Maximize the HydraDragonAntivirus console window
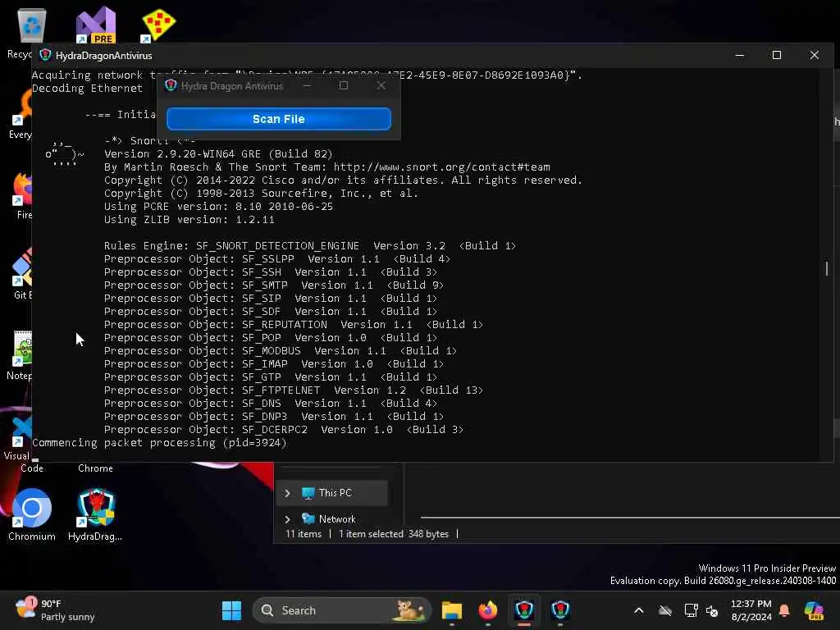This screenshot has height=630, width=840. pos(777,55)
